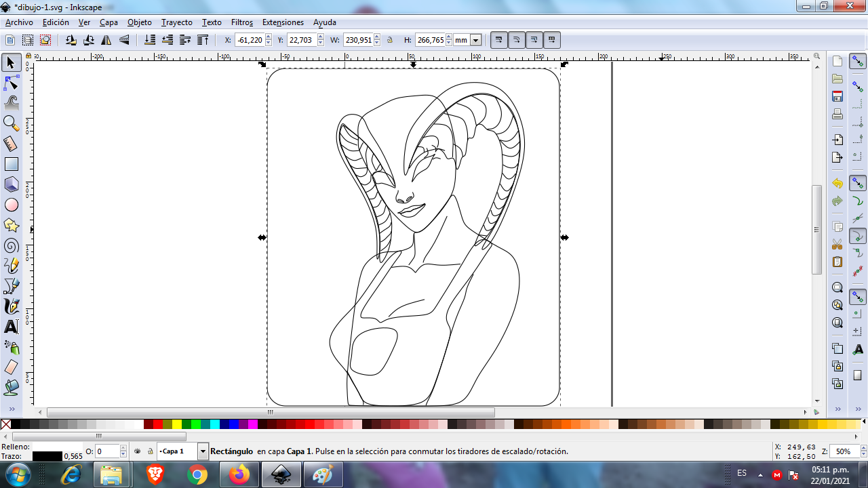This screenshot has width=868, height=488.
Task: Select the Selector arrow tool
Action: 11,63
